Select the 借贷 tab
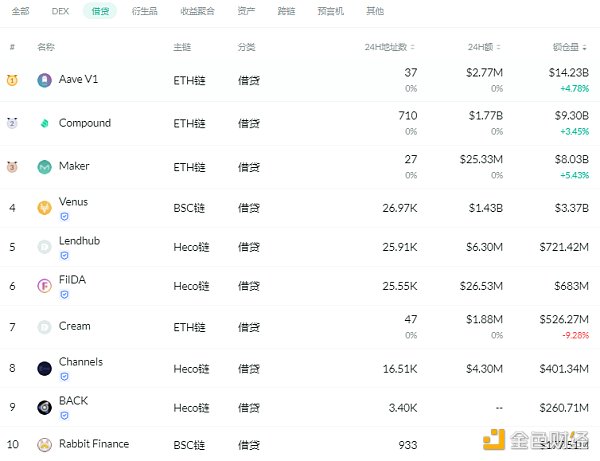Screen dimensions: 600x461 [100, 11]
